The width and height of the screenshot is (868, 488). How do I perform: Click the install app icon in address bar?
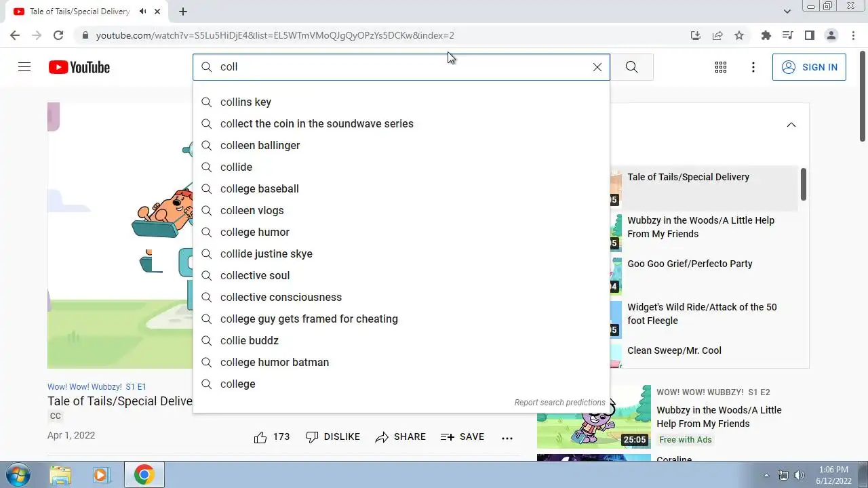pyautogui.click(x=696, y=35)
